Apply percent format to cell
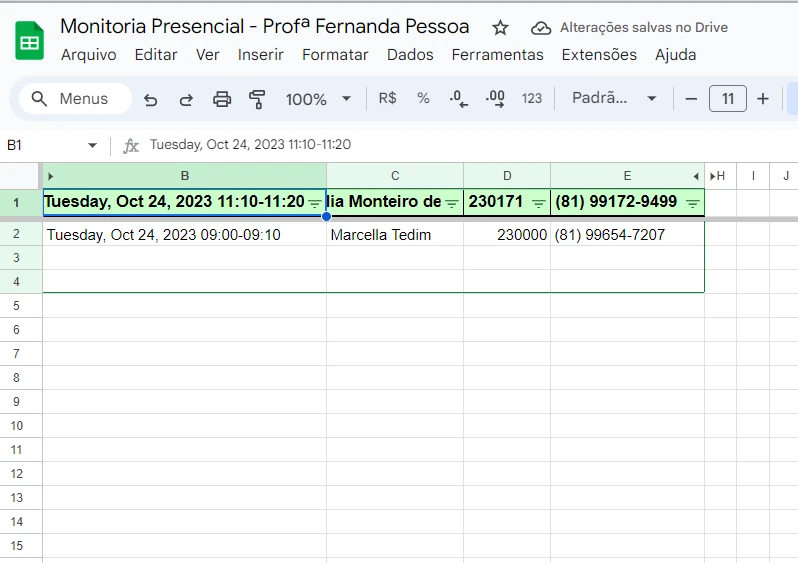This screenshot has width=798, height=563. click(423, 99)
